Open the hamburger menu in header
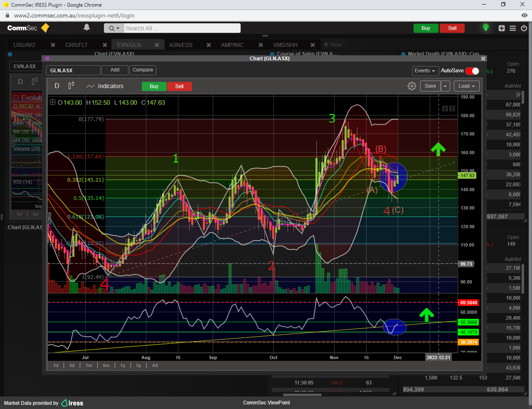 click(x=513, y=28)
